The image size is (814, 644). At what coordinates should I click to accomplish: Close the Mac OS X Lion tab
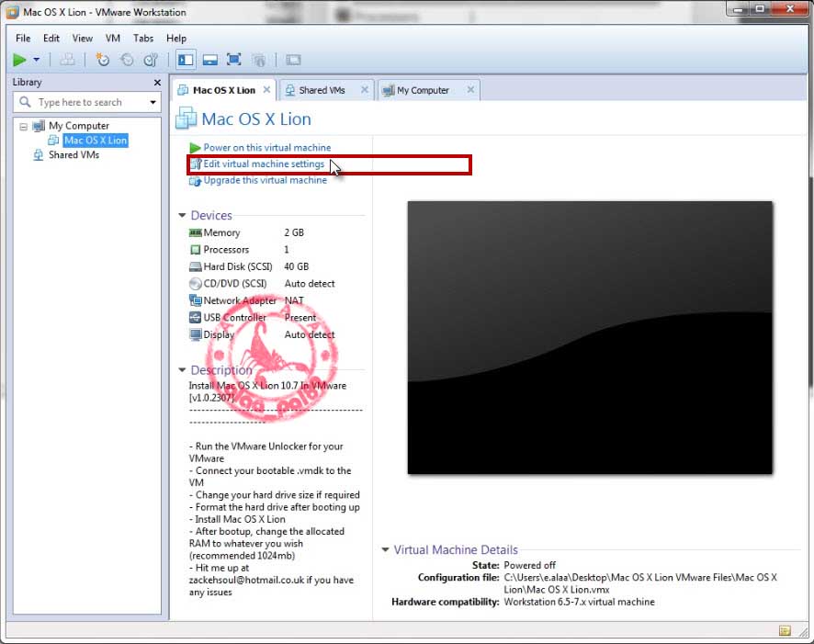pyautogui.click(x=266, y=90)
